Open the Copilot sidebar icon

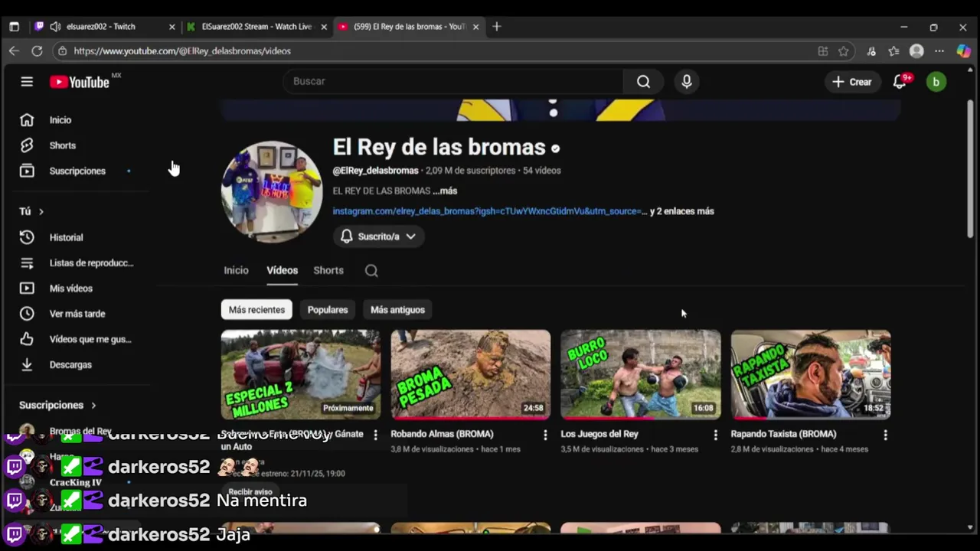963,51
